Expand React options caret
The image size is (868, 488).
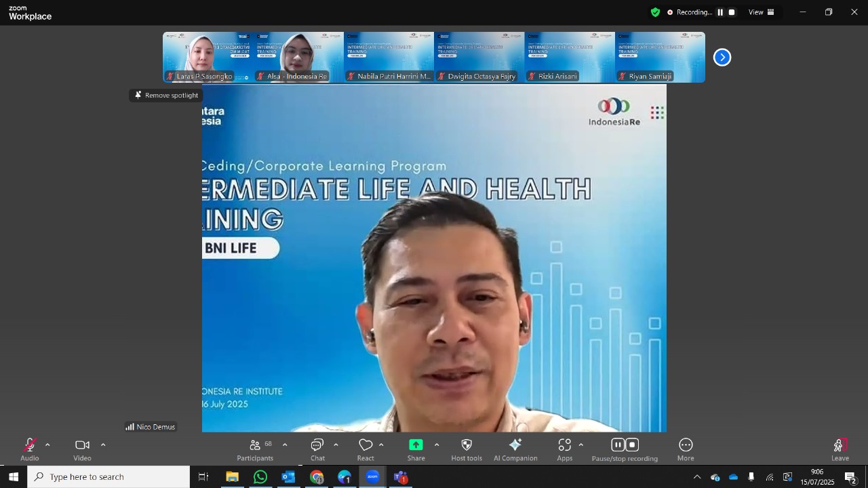click(x=381, y=445)
